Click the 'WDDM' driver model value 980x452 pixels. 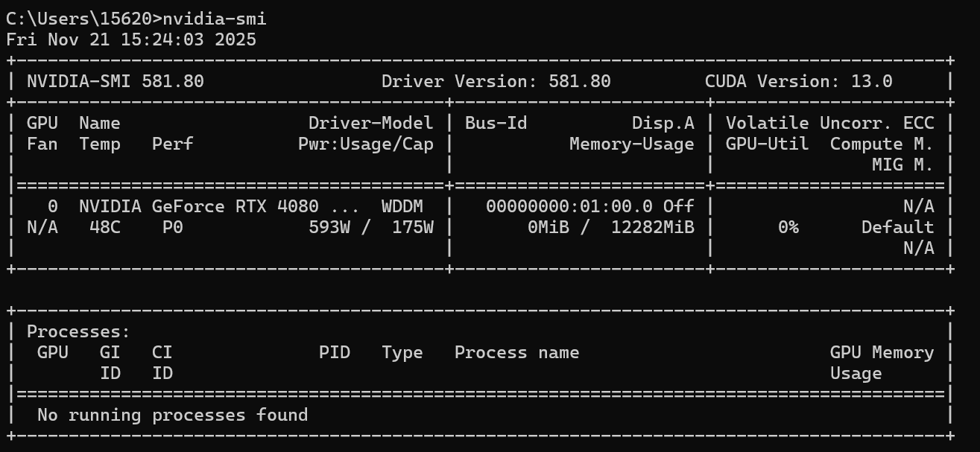402,206
